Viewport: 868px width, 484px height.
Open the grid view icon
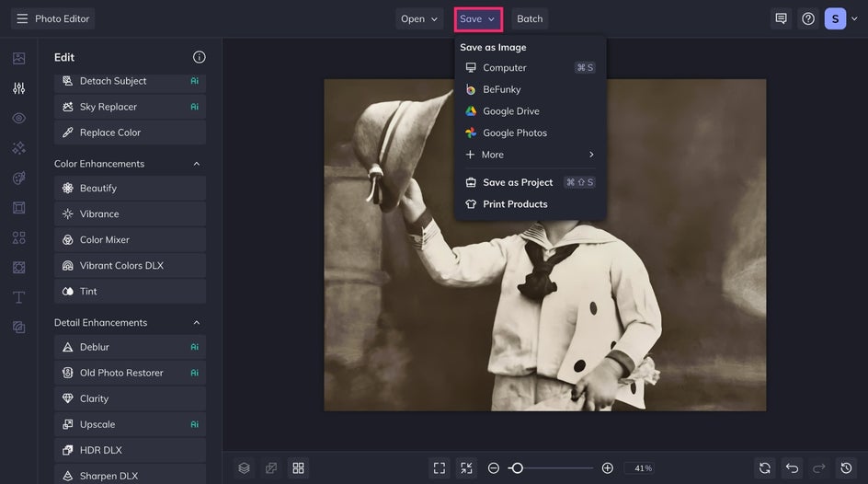coord(298,468)
